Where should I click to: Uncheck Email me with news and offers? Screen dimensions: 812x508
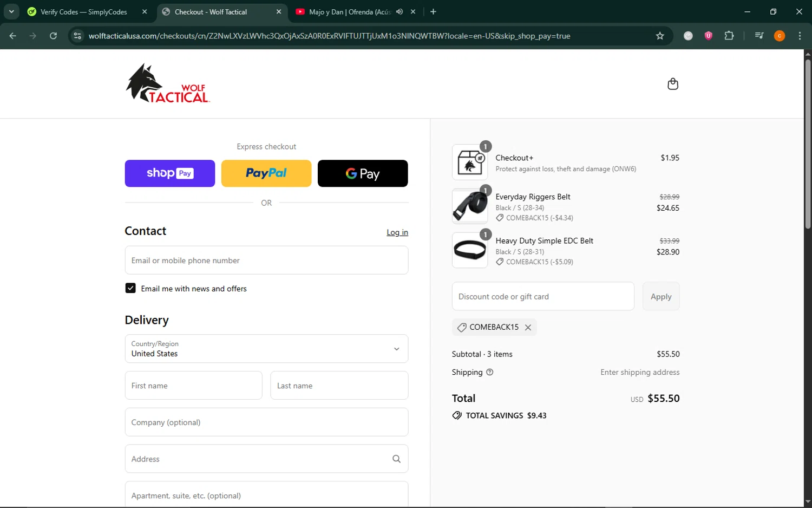click(x=130, y=288)
